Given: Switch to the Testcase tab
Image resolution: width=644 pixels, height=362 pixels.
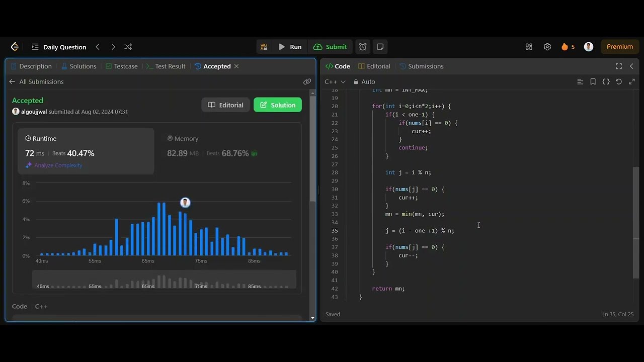Looking at the screenshot, I should (x=121, y=66).
